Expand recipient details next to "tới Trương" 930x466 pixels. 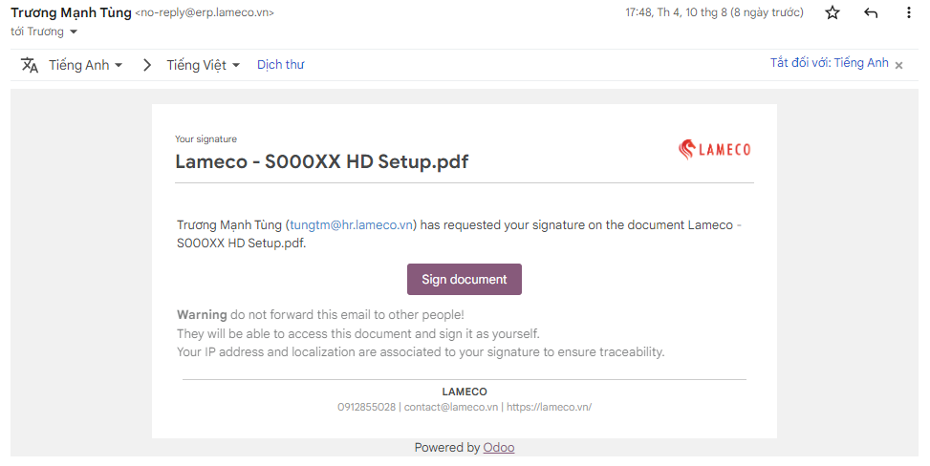click(74, 32)
